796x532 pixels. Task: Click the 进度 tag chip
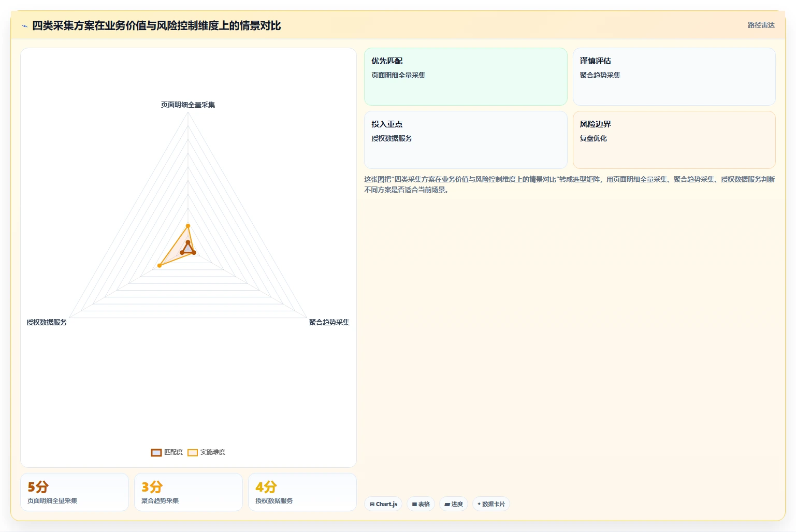454,504
